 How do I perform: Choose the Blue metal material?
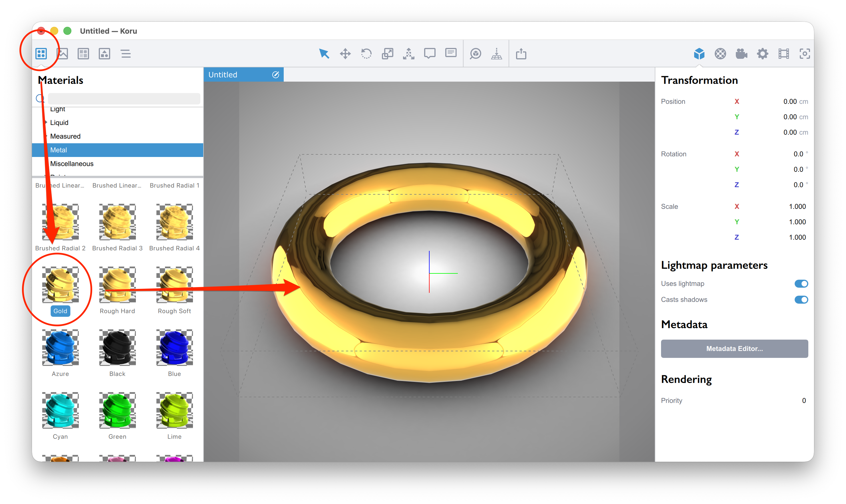coord(174,347)
